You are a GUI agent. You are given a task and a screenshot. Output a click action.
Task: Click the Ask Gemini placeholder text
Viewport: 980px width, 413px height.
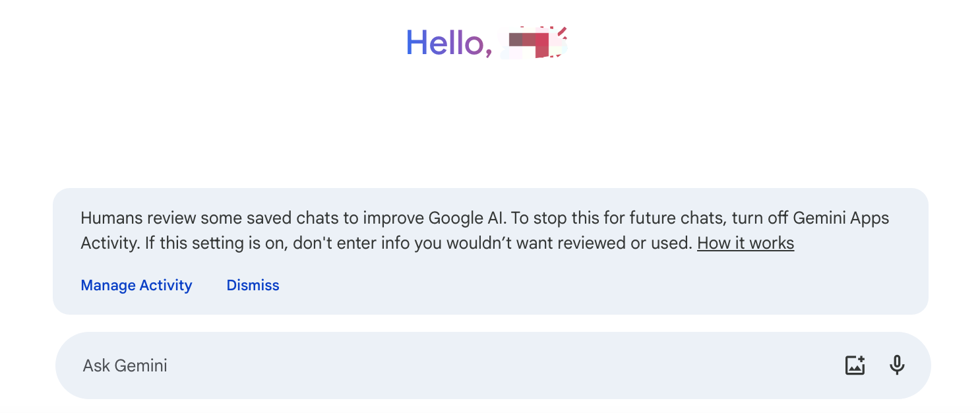pos(125,365)
